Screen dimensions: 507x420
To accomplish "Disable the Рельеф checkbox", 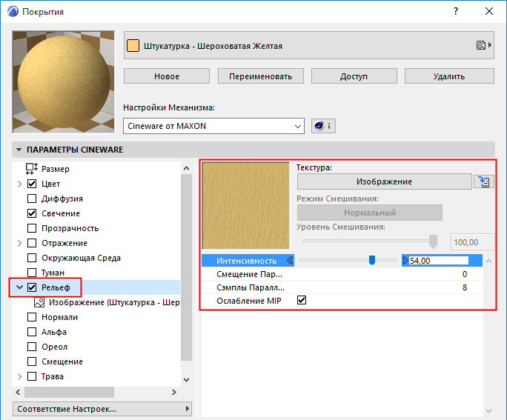I will point(32,287).
